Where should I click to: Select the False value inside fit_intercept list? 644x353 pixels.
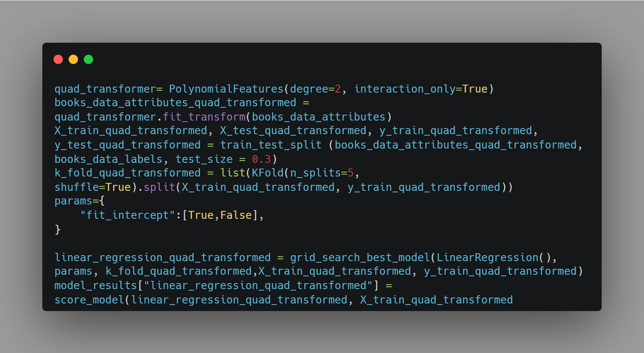pos(235,215)
